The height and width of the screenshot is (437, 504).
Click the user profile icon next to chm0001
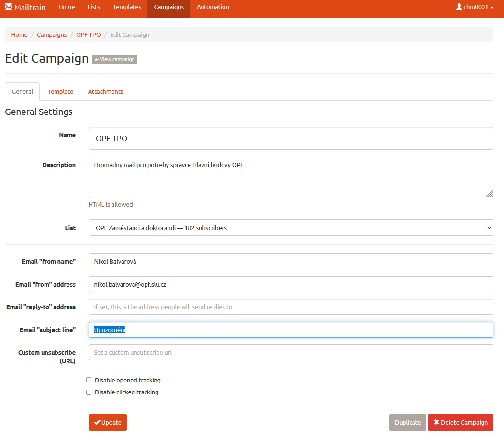tap(459, 7)
